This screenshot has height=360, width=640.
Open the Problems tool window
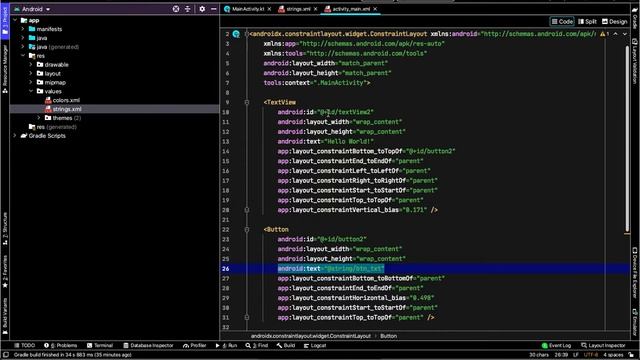(x=60, y=345)
